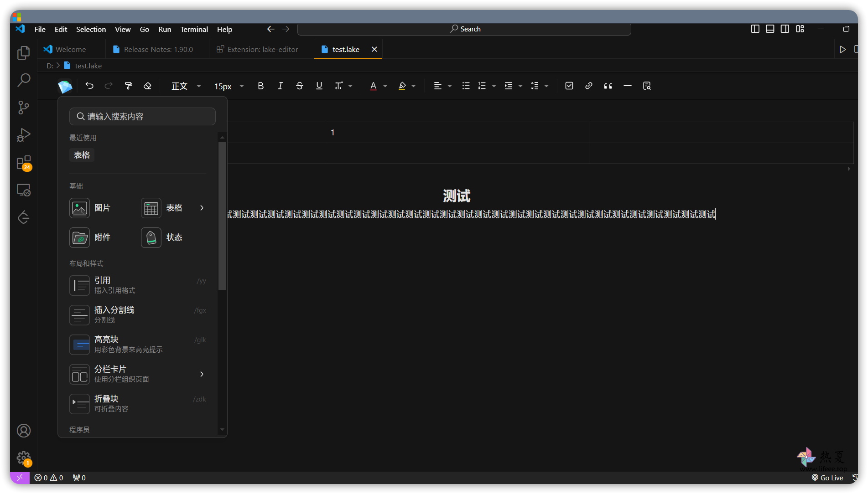Insert a horizontal divider line icon
Screen dimensions: 868x494
(627, 86)
